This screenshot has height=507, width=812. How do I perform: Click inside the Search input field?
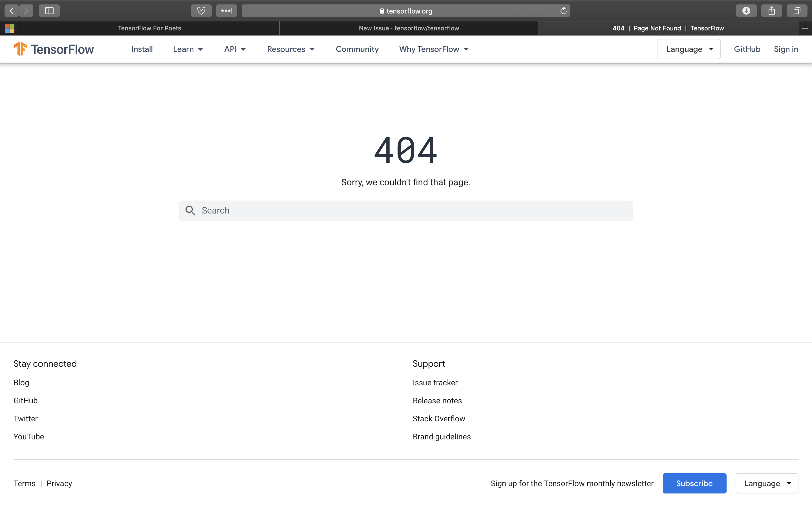[x=369, y=210]
